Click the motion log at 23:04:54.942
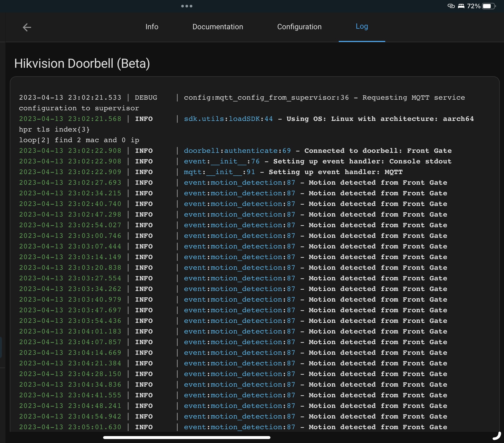The image size is (504, 443). 233,416
